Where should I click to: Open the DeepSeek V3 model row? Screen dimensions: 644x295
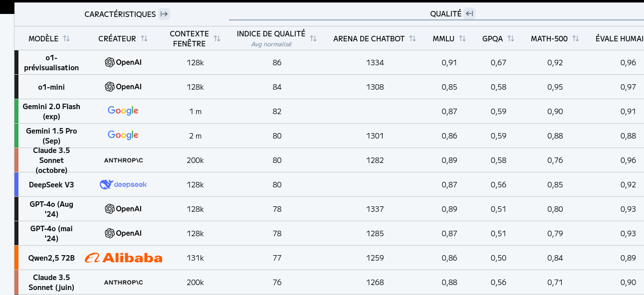(x=51, y=185)
